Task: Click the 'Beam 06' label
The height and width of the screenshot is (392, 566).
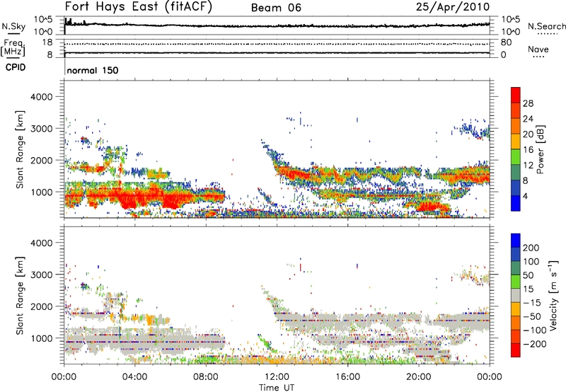Action: click(276, 8)
